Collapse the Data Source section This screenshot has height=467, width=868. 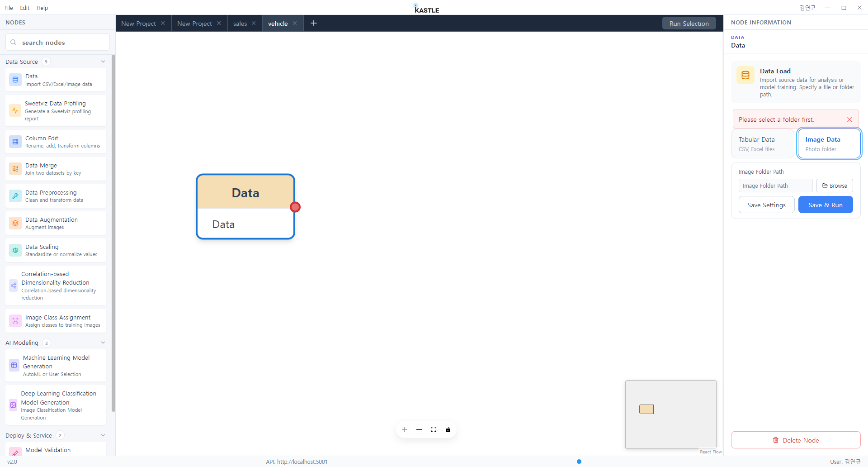103,62
